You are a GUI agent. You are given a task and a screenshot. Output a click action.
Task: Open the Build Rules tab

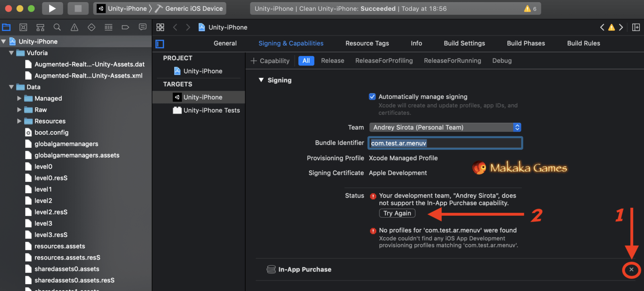click(x=583, y=43)
